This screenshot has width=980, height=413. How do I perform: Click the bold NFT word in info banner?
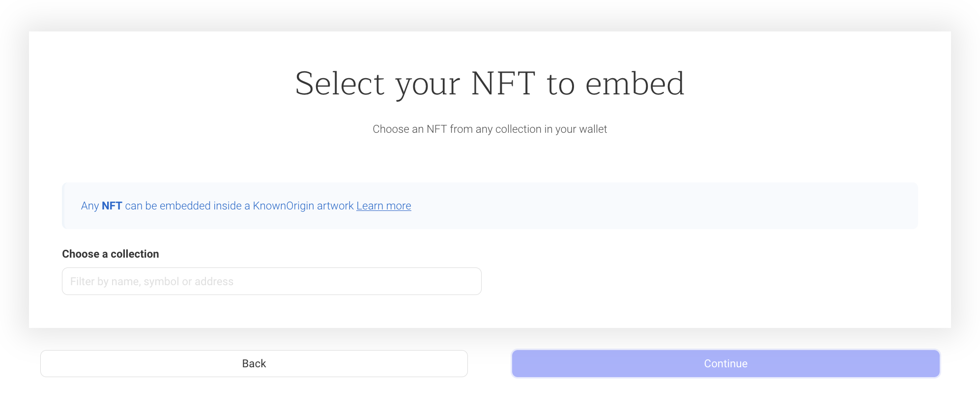click(112, 206)
